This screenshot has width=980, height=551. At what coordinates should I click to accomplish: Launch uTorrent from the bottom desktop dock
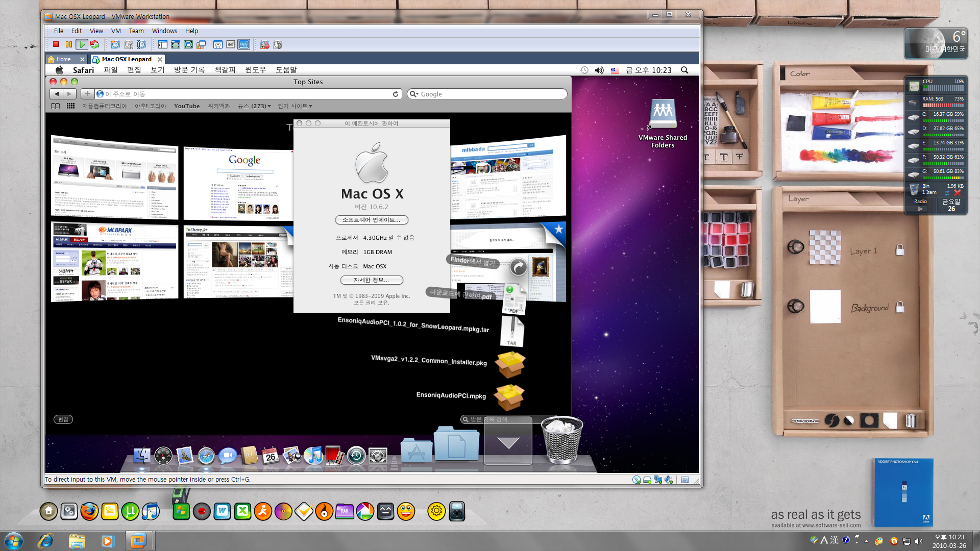point(130,511)
